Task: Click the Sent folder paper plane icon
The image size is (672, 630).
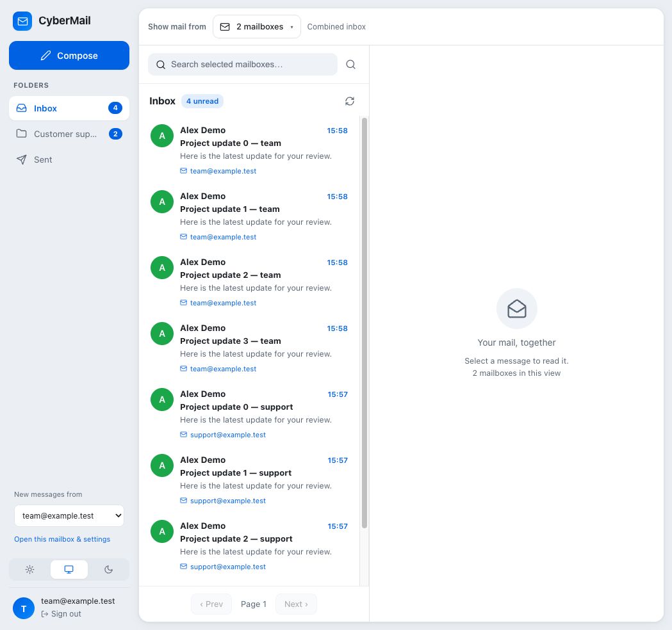Action: [x=21, y=160]
